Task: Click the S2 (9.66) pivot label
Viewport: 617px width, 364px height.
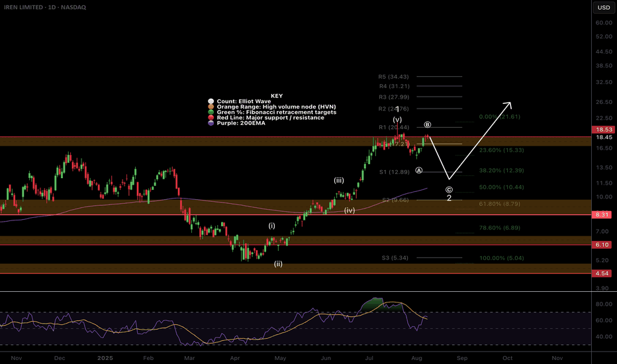Action: [395, 200]
